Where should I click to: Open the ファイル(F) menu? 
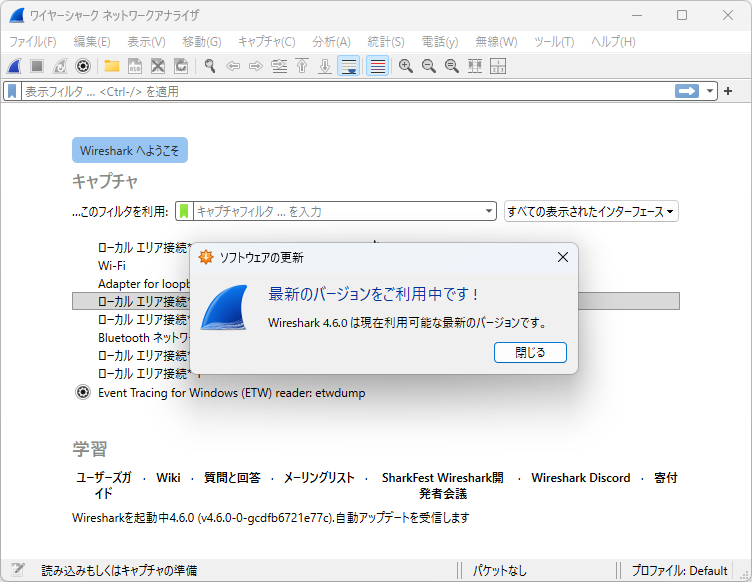click(x=33, y=42)
